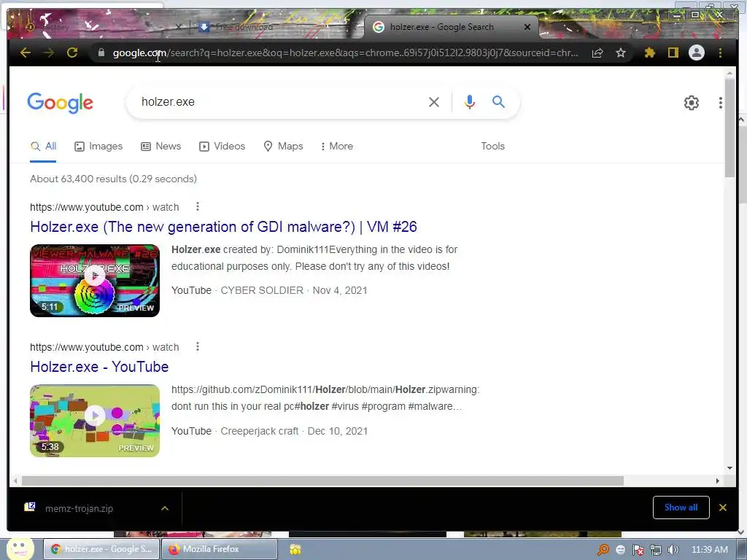Switch to Maps results
This screenshot has width=747, height=560.
click(x=284, y=146)
